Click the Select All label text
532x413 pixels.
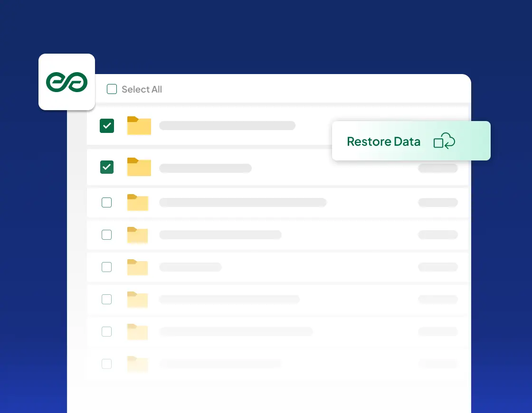pos(142,89)
